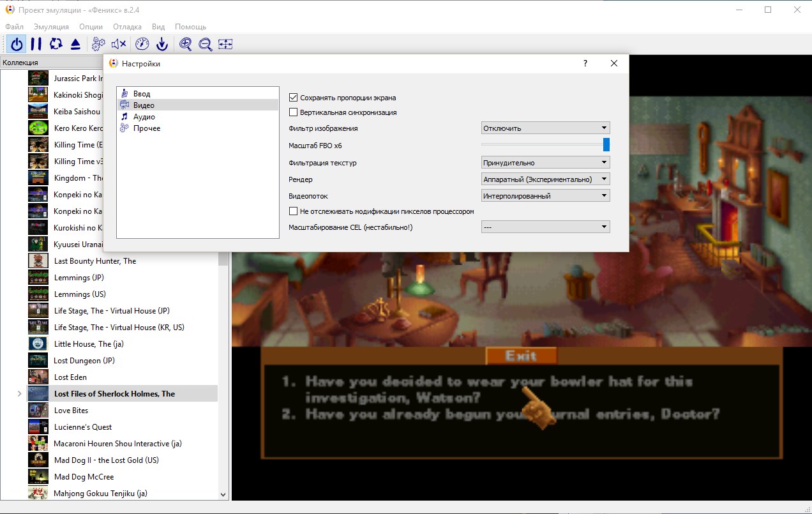Viewport: 812px width, 514px height.
Task: Select the Ввод settings category
Action: click(x=198, y=94)
